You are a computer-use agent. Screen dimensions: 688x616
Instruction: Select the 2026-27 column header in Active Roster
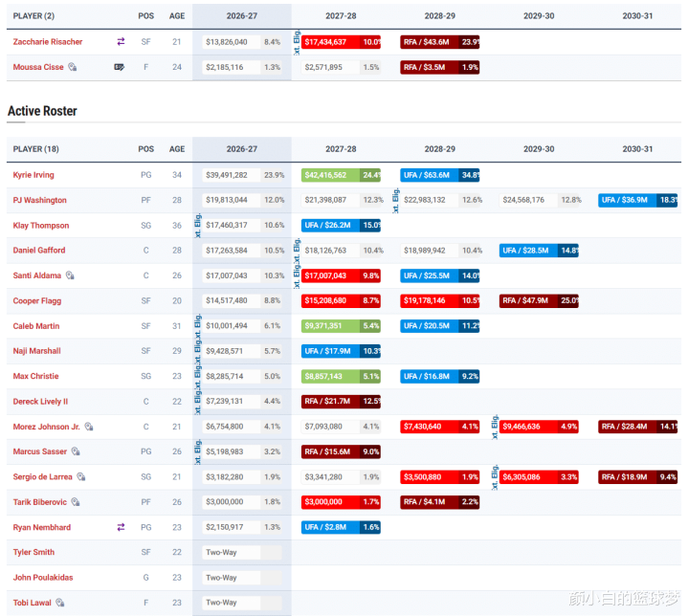(x=242, y=149)
